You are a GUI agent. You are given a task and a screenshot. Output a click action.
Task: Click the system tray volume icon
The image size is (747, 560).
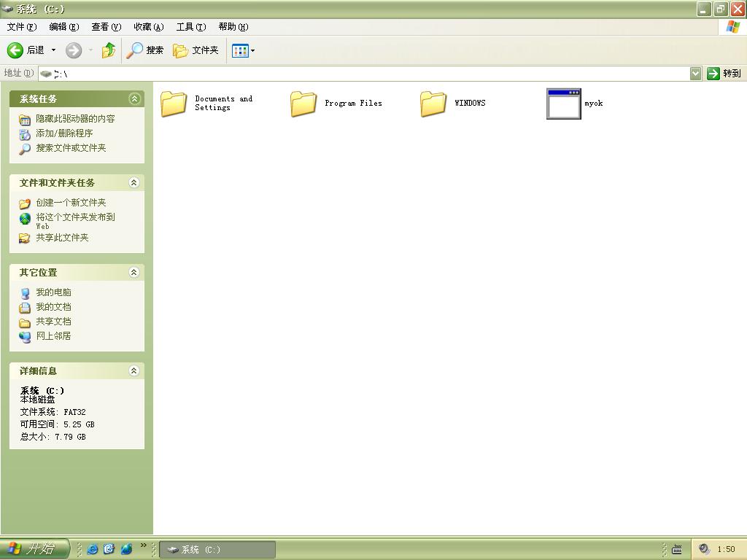click(x=704, y=549)
